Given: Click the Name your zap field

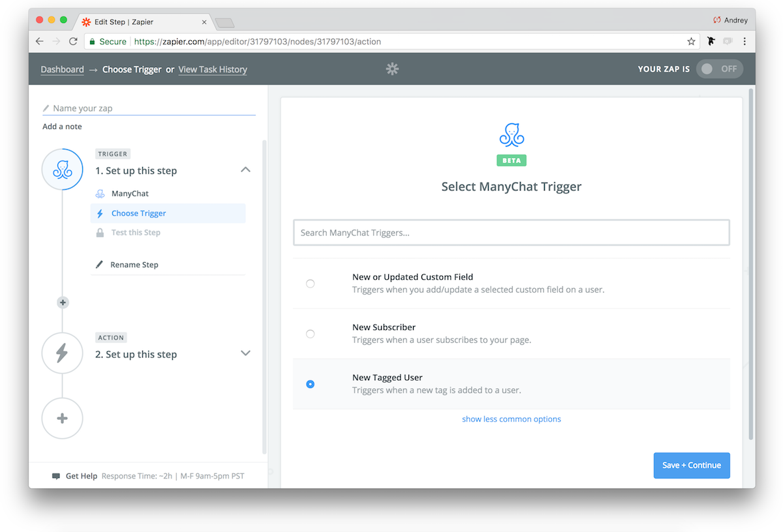Looking at the screenshot, I should click(149, 108).
